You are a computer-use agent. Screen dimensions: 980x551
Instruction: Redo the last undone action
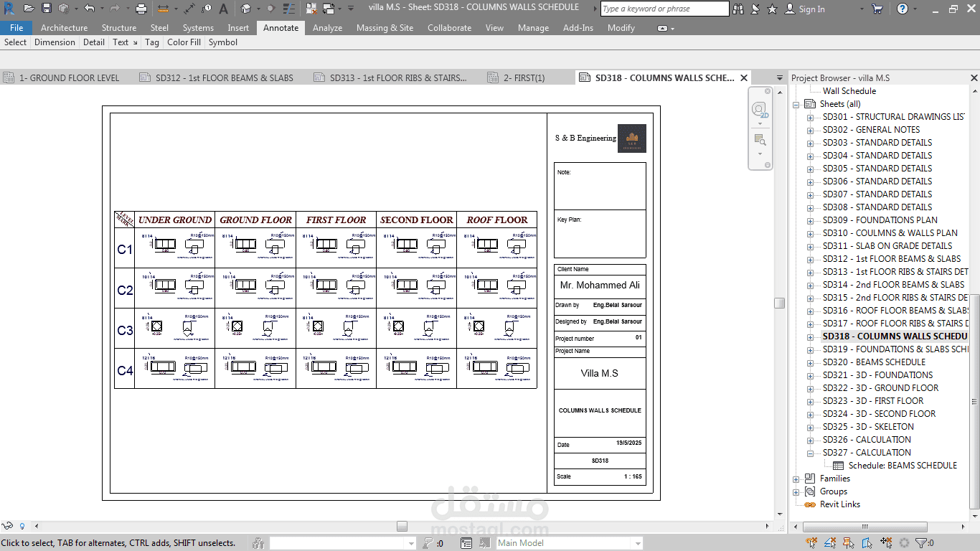pos(115,9)
